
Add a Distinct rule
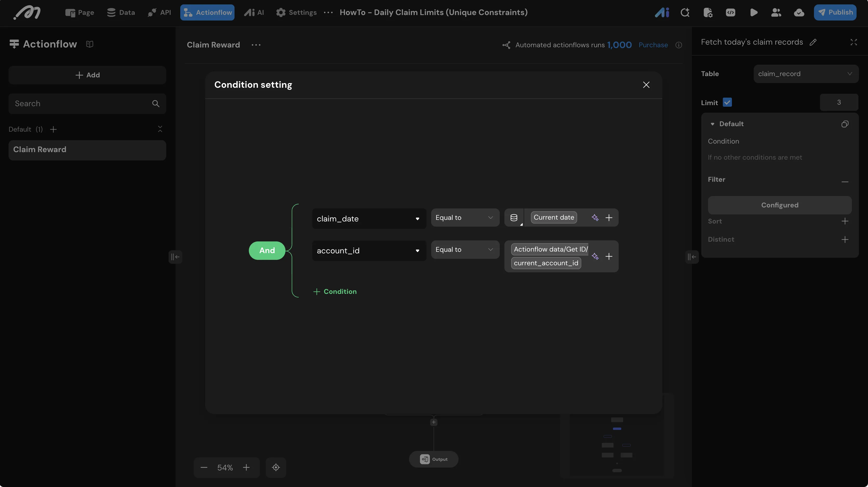pos(845,239)
